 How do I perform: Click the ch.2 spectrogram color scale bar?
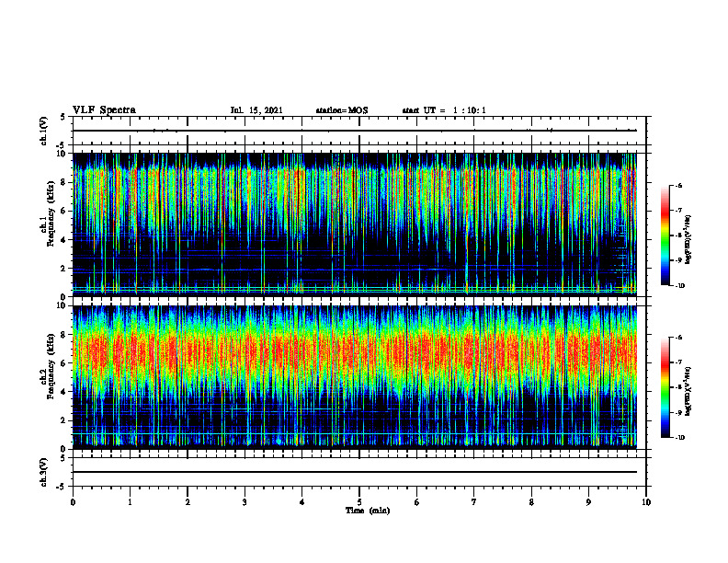click(x=665, y=387)
